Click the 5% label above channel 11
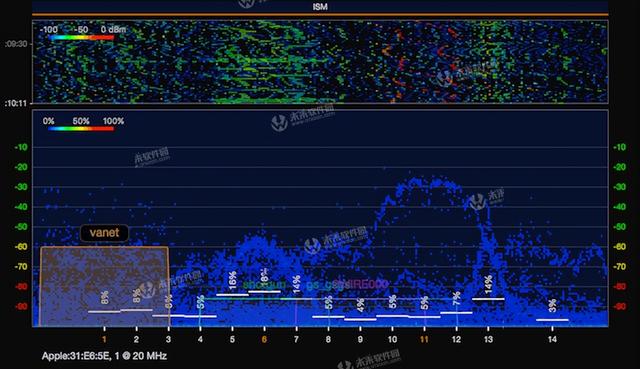 (x=424, y=303)
